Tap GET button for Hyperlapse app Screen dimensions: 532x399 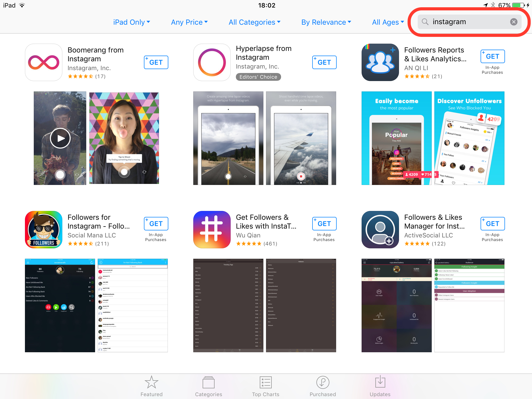click(325, 62)
